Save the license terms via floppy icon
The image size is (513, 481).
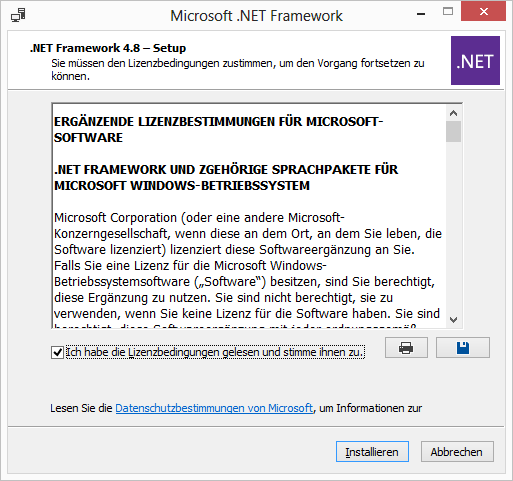463,348
